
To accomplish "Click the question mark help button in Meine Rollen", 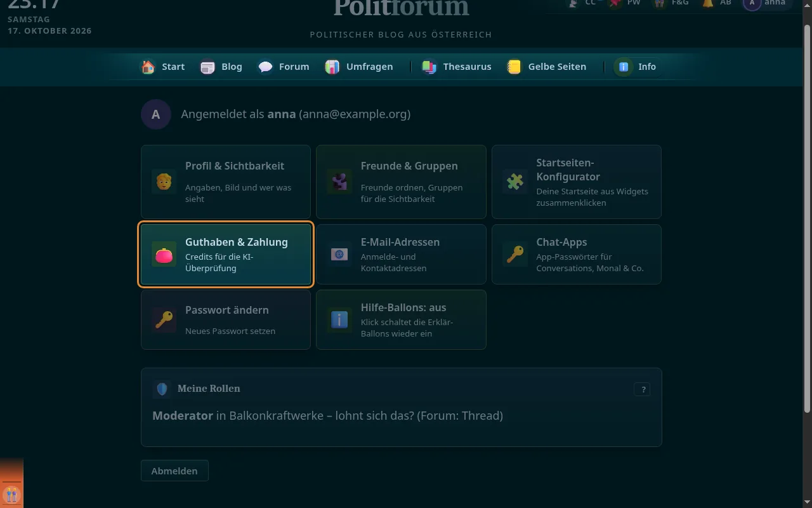I will click(642, 390).
